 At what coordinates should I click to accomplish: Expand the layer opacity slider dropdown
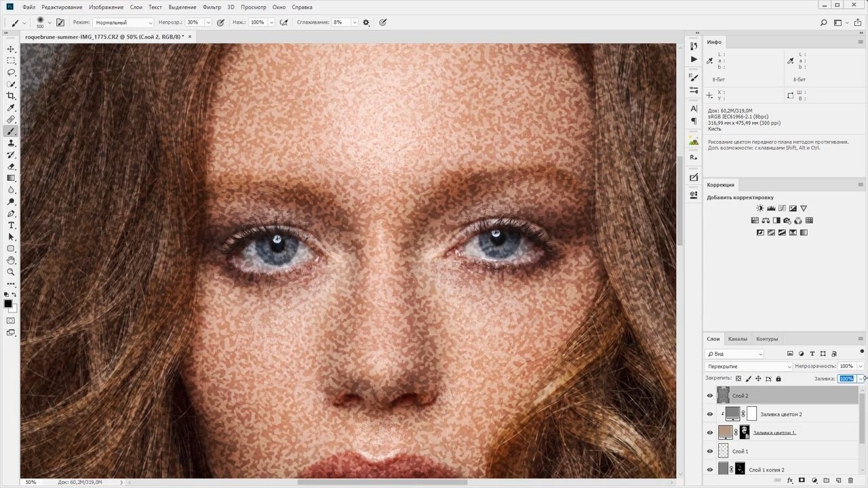[x=861, y=367]
